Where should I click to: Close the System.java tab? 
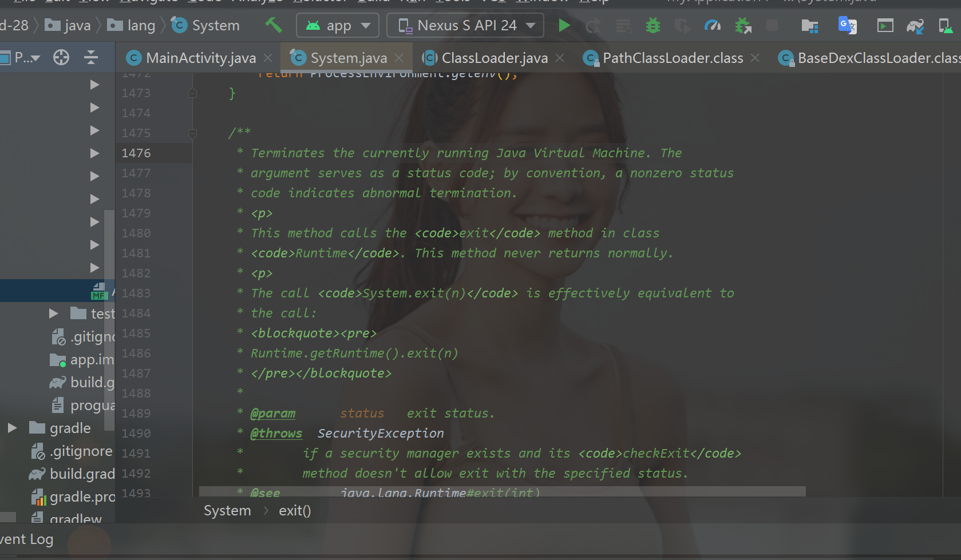(x=399, y=58)
